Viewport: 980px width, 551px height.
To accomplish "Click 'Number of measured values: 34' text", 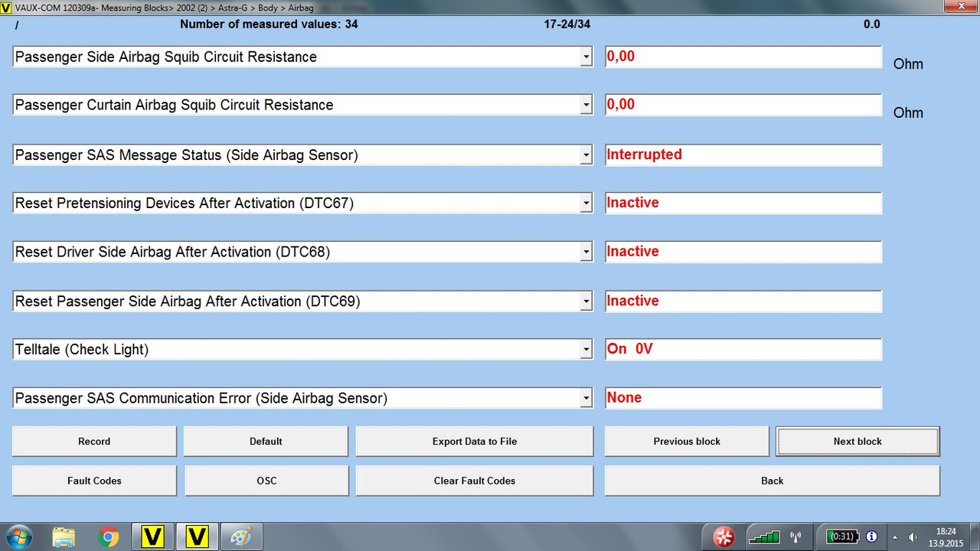I will pyautogui.click(x=269, y=24).
